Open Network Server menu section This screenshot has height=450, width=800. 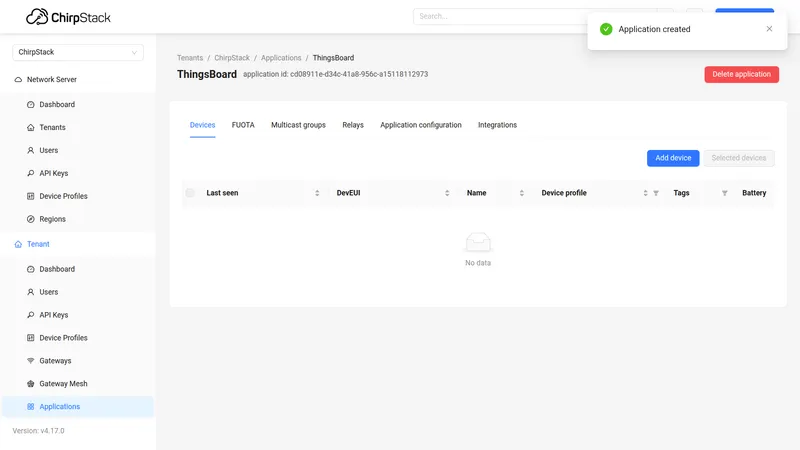click(x=78, y=80)
